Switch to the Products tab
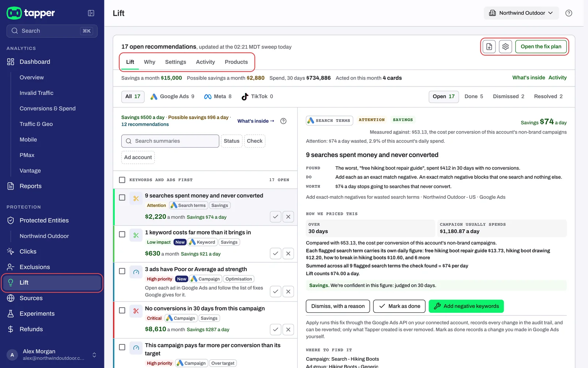588x368 pixels. [x=236, y=62]
